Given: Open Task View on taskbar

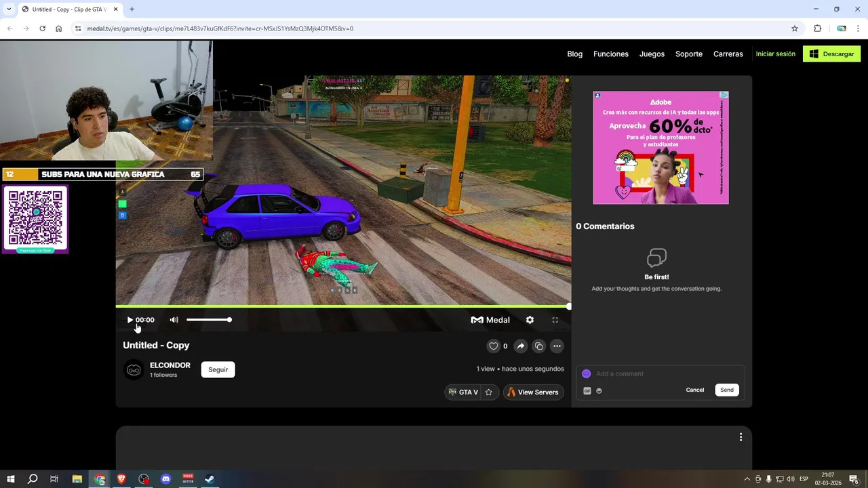Looking at the screenshot, I should tap(54, 479).
